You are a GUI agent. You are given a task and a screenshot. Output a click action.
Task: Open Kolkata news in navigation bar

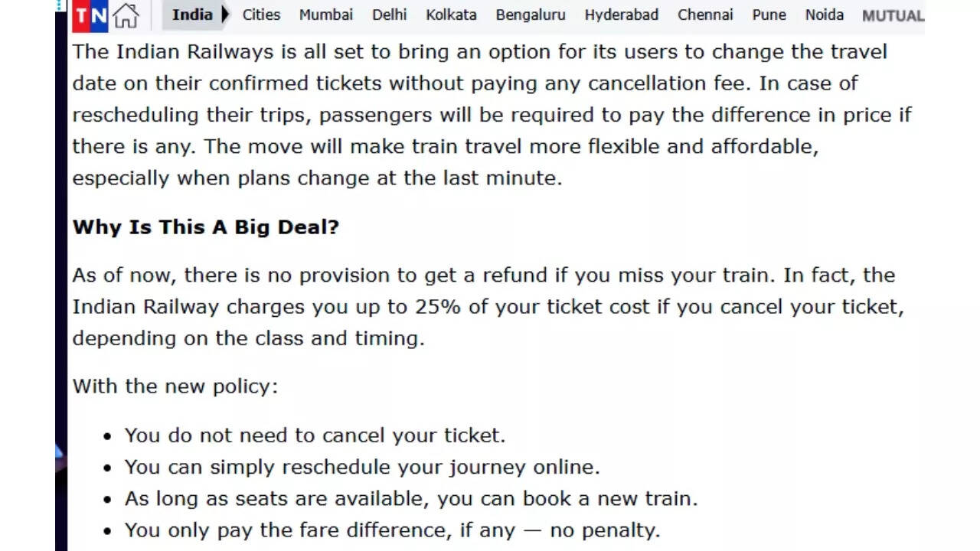[x=451, y=15]
